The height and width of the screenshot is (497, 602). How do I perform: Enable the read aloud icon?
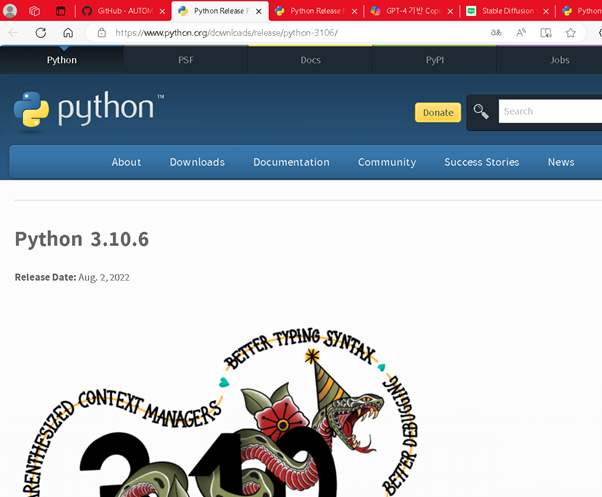point(521,33)
